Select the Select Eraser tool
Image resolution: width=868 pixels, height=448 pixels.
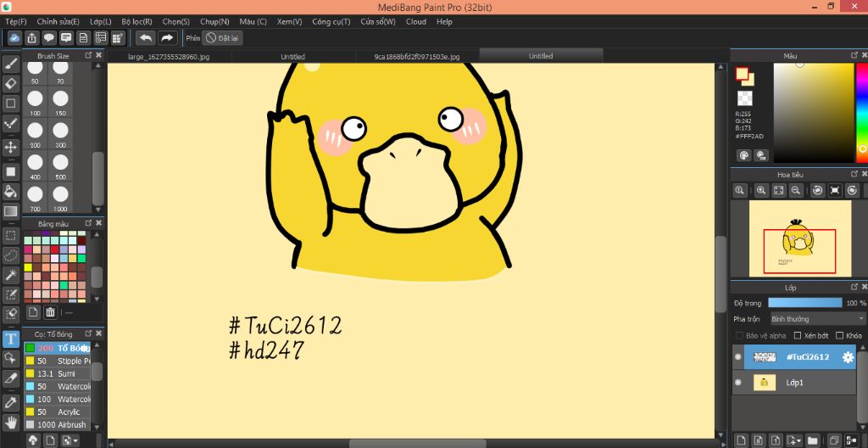pyautogui.click(x=10, y=313)
